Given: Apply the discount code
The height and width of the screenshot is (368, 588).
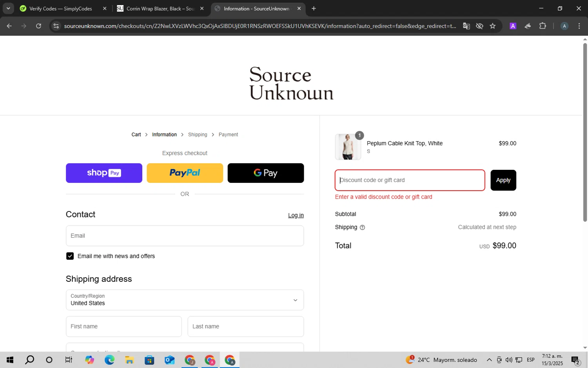Looking at the screenshot, I should (x=503, y=180).
